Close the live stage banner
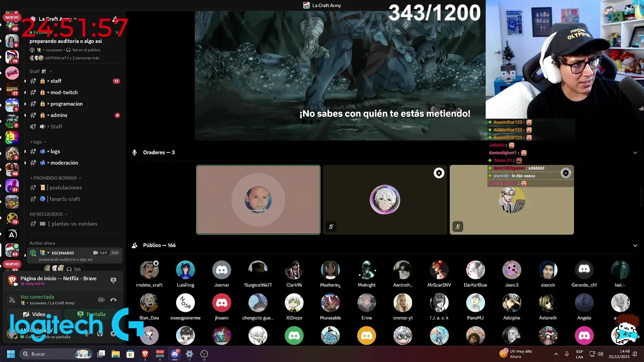The image size is (644, 362). coord(117,33)
